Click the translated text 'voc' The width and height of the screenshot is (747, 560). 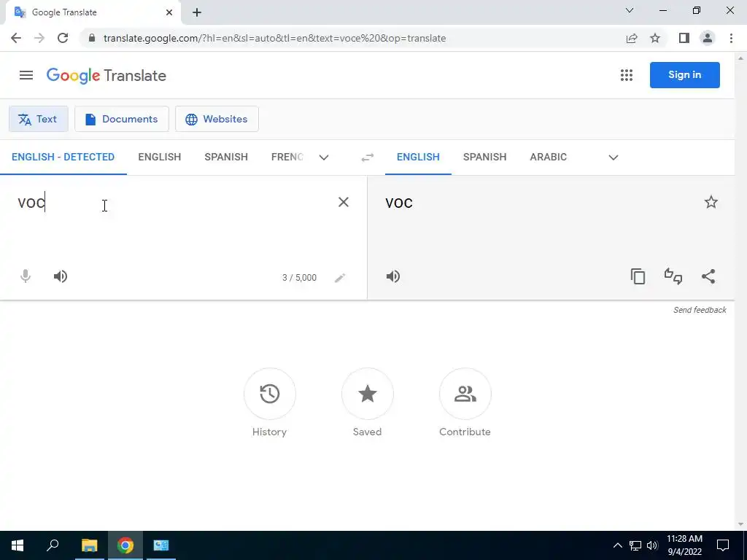click(399, 203)
